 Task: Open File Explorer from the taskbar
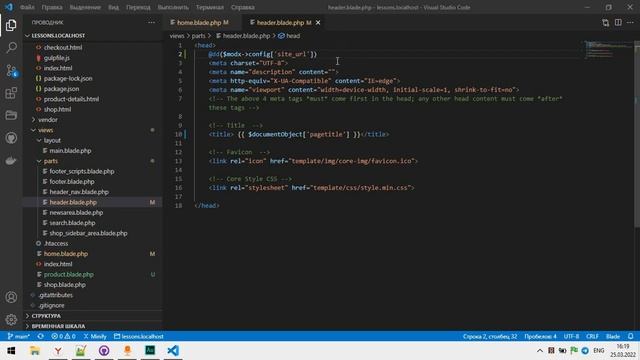tap(35, 351)
